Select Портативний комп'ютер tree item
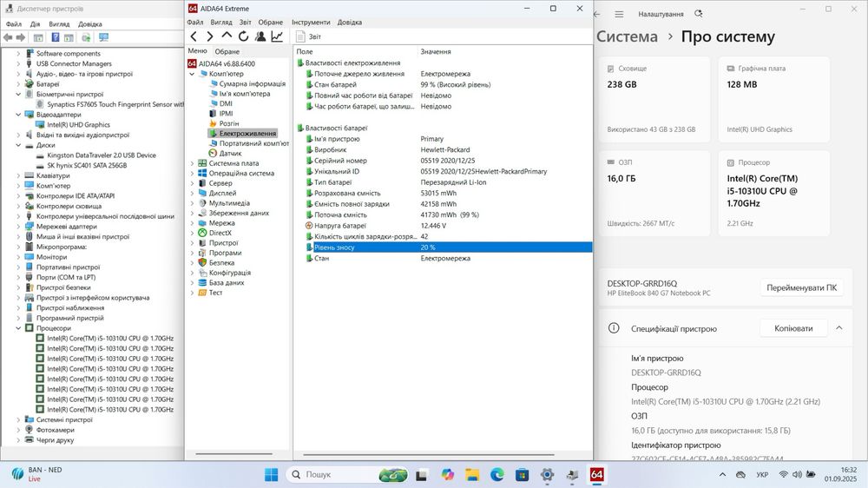 pyautogui.click(x=254, y=143)
